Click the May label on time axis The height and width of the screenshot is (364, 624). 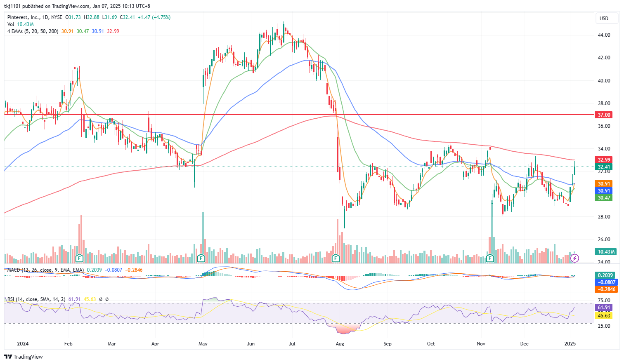(x=203, y=343)
